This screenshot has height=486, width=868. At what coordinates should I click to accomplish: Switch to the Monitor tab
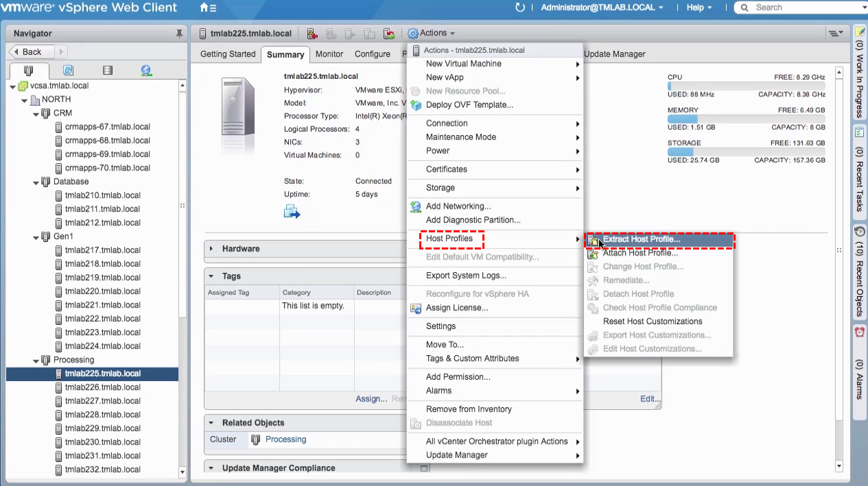[329, 54]
